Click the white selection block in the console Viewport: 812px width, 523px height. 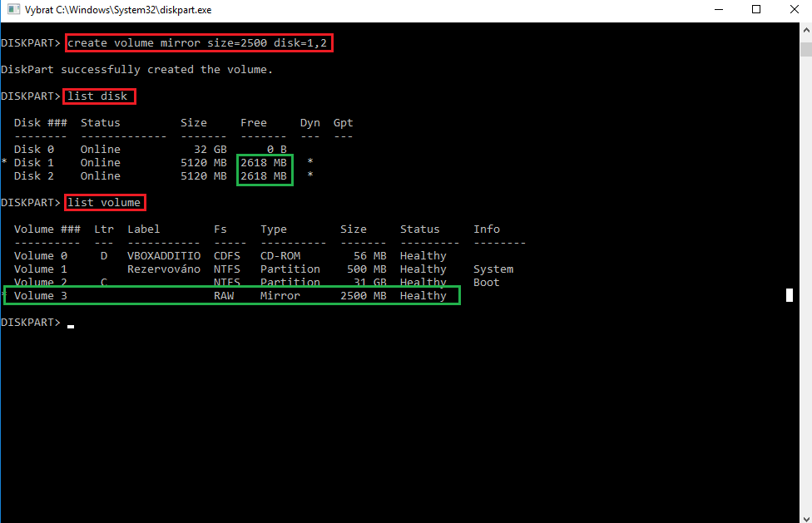[790, 295]
